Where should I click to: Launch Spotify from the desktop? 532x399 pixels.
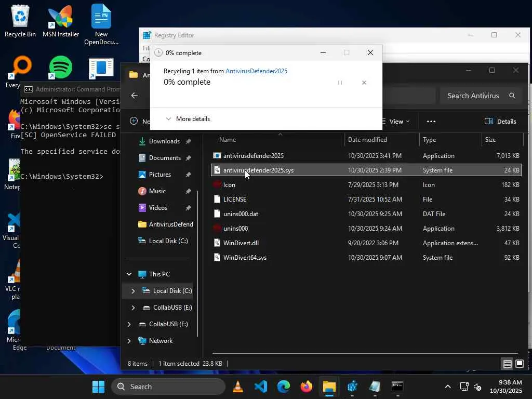61,67
